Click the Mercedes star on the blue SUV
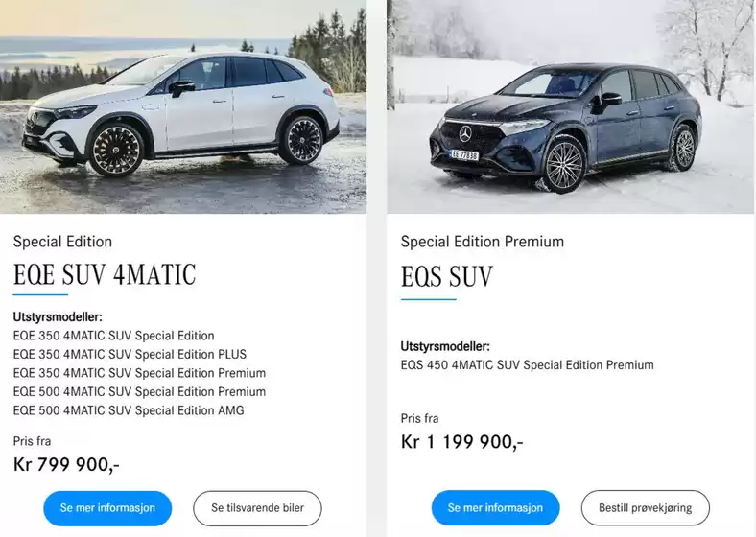The image size is (756, 537). pos(466,134)
